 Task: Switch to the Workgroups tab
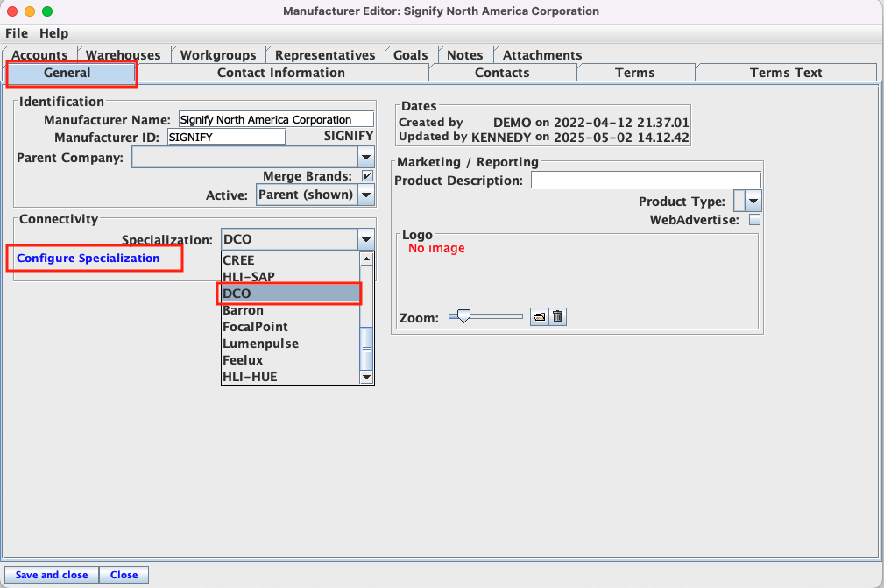[218, 54]
